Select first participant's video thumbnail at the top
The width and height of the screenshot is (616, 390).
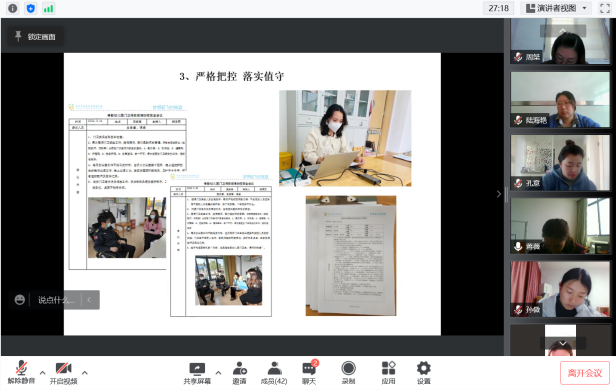click(560, 41)
